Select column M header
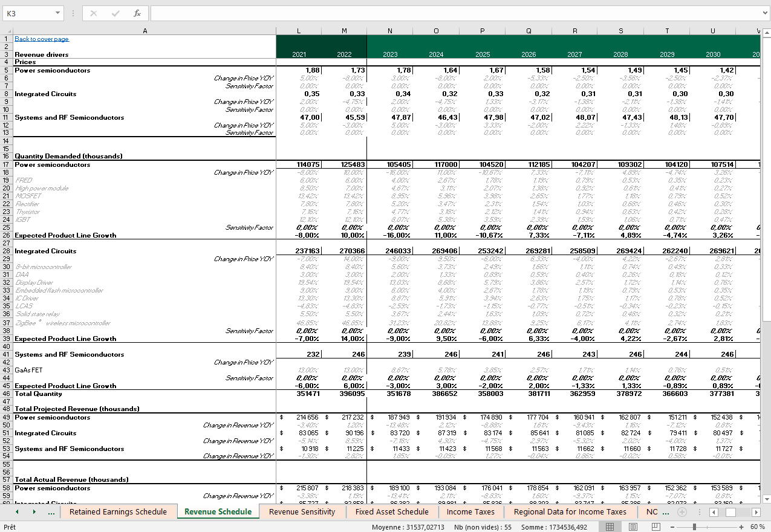Image resolution: width=771 pixels, height=532 pixels. pos(344,31)
